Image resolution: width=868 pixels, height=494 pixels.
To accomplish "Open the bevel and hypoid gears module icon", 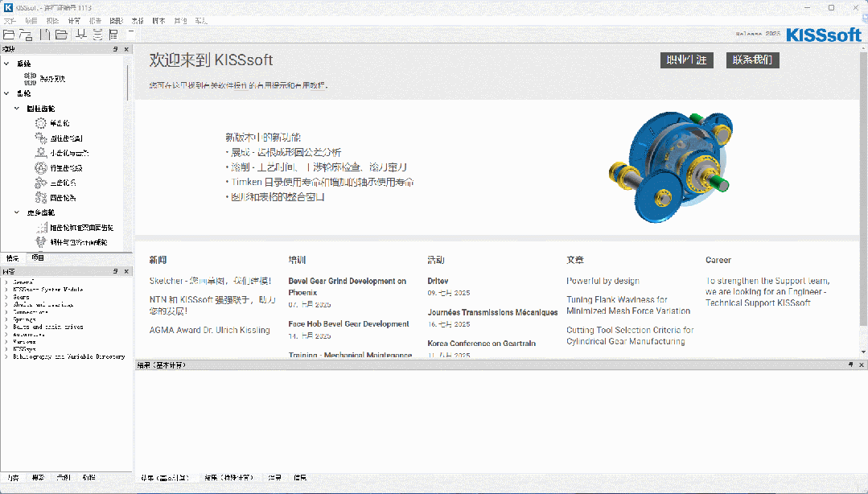I will pyautogui.click(x=41, y=228).
